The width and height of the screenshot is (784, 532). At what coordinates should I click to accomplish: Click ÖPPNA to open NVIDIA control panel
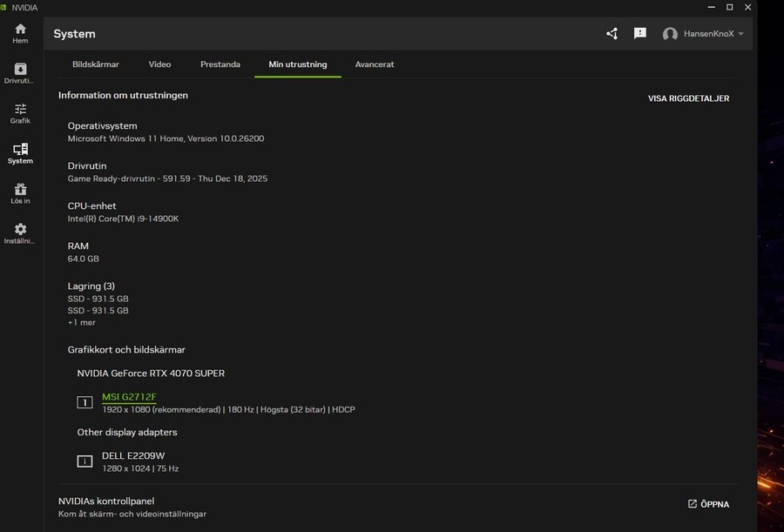[x=708, y=504]
